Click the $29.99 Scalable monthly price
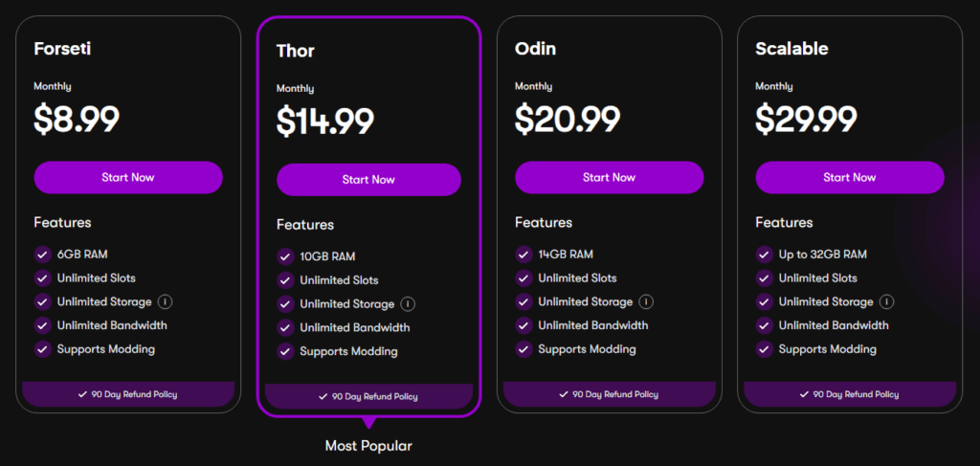 pos(805,119)
